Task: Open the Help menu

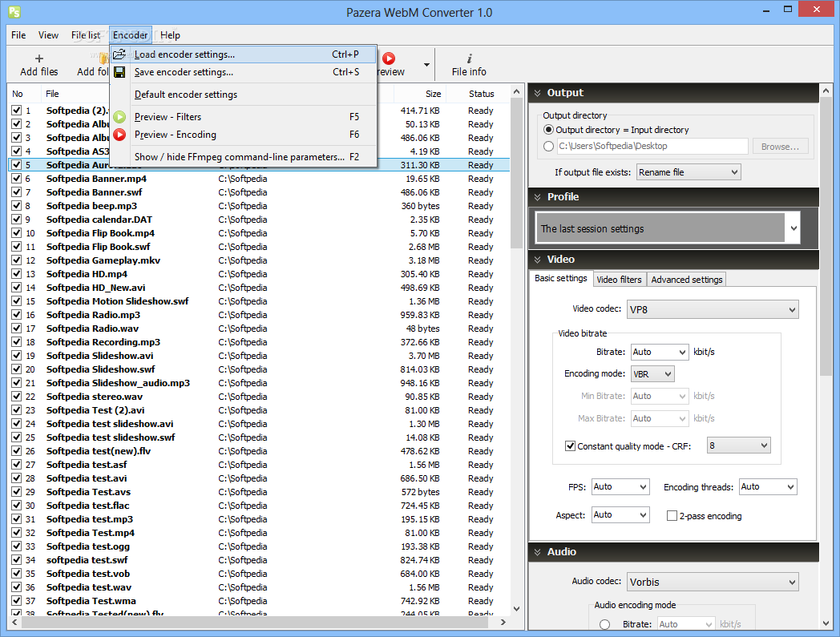Action: [170, 34]
